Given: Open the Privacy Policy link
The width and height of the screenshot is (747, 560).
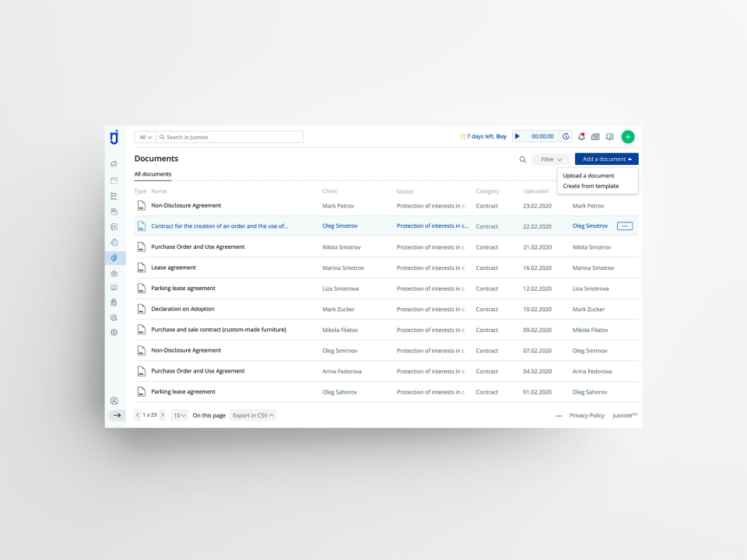Looking at the screenshot, I should click(587, 415).
